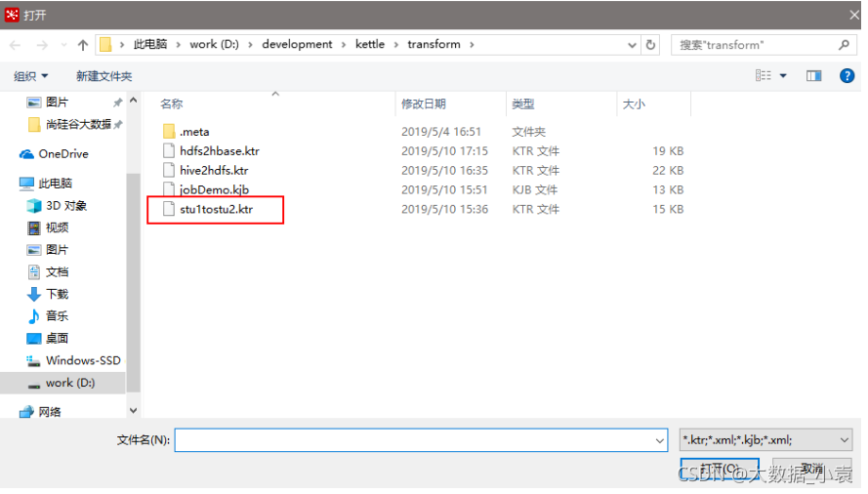Open help with the question mark
Viewport: 868px width, 494px height.
point(847,76)
